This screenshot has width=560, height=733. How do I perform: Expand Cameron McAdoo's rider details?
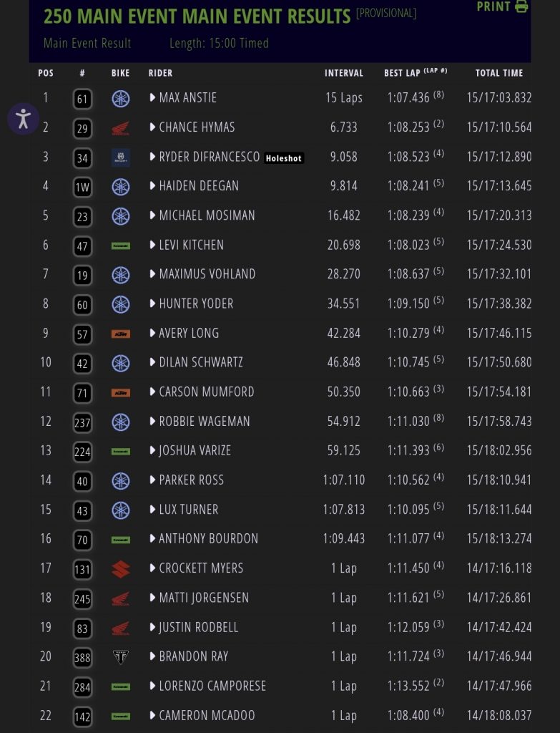(153, 716)
